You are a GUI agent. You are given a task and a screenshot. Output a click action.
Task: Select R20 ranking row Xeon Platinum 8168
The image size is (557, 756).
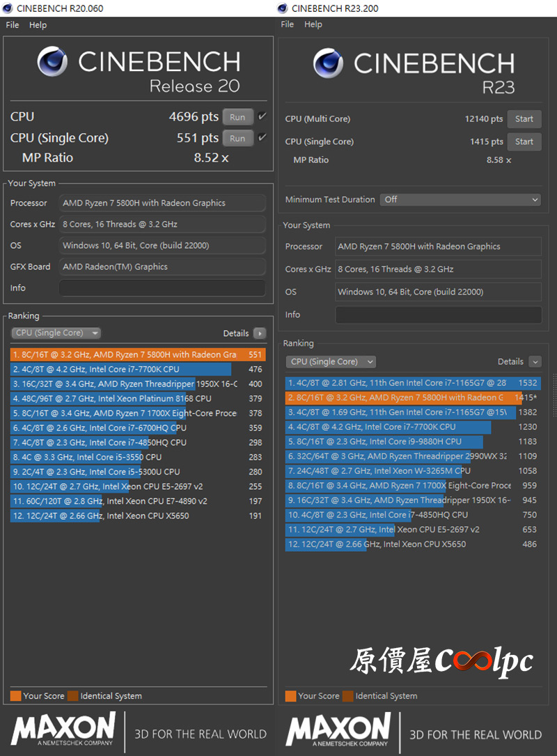point(138,399)
